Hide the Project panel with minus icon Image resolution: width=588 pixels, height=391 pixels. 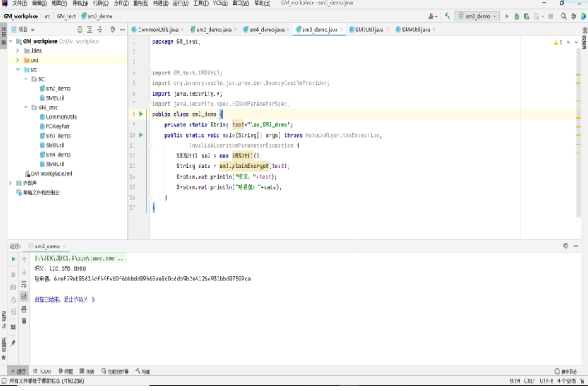pos(122,30)
